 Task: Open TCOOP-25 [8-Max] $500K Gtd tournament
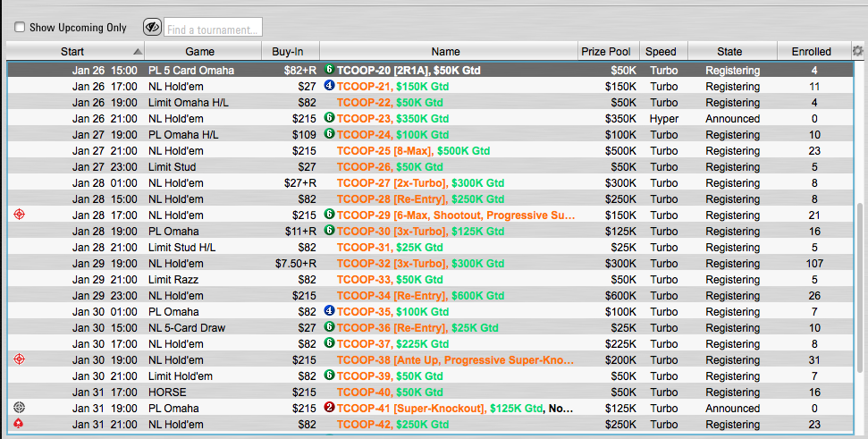pyautogui.click(x=413, y=151)
